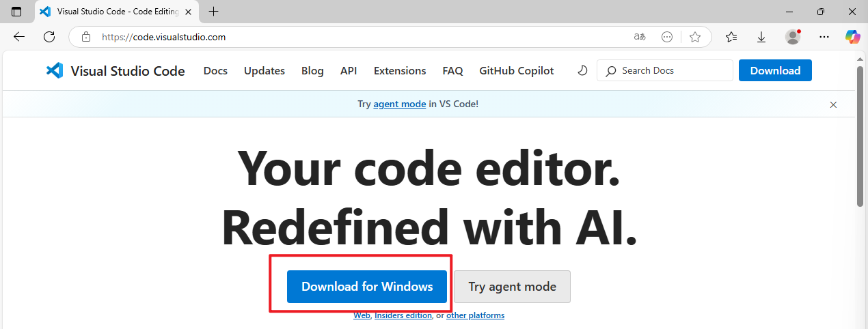The image size is (868, 329).
Task: Dismiss the agent mode banner
Action: tap(833, 104)
